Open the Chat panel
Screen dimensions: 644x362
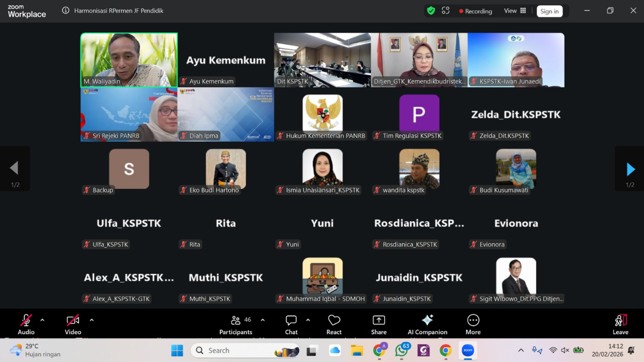coord(291,321)
